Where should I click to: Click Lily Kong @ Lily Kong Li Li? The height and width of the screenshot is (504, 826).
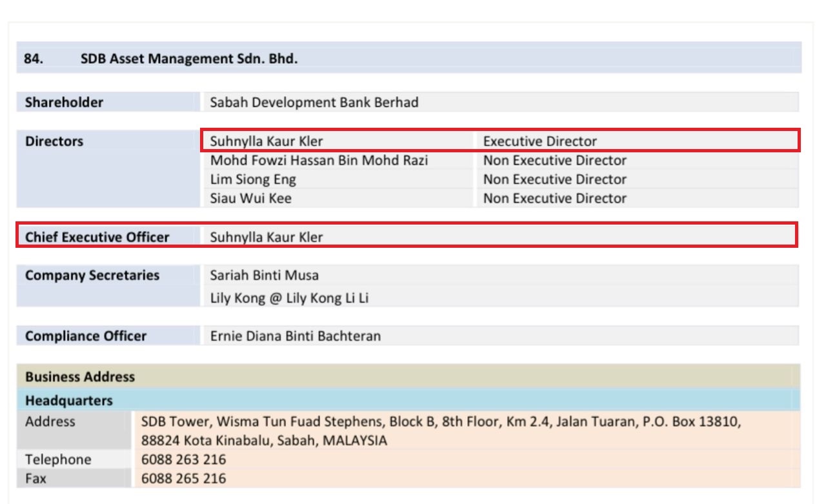[289, 298]
